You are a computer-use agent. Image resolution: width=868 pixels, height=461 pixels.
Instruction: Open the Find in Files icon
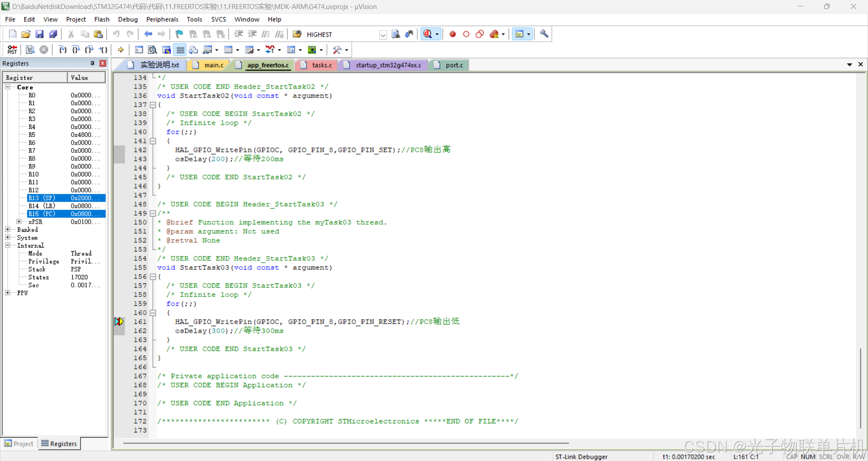396,34
